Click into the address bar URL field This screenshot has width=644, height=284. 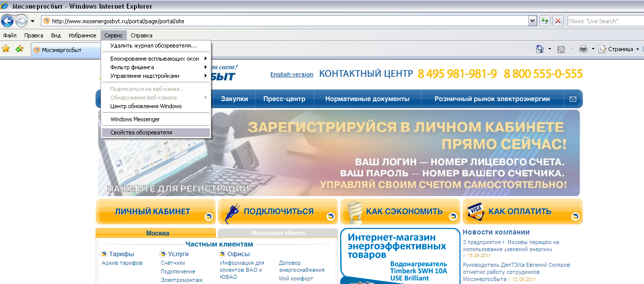288,21
